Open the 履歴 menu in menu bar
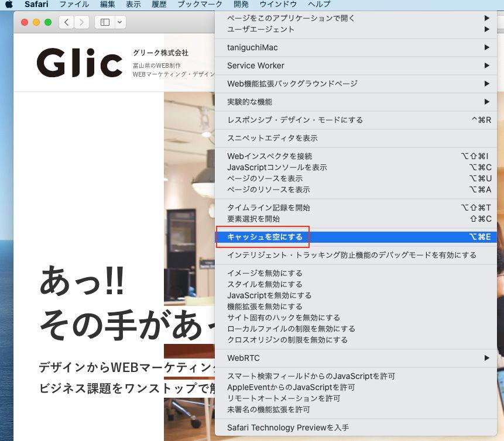 (x=159, y=4)
